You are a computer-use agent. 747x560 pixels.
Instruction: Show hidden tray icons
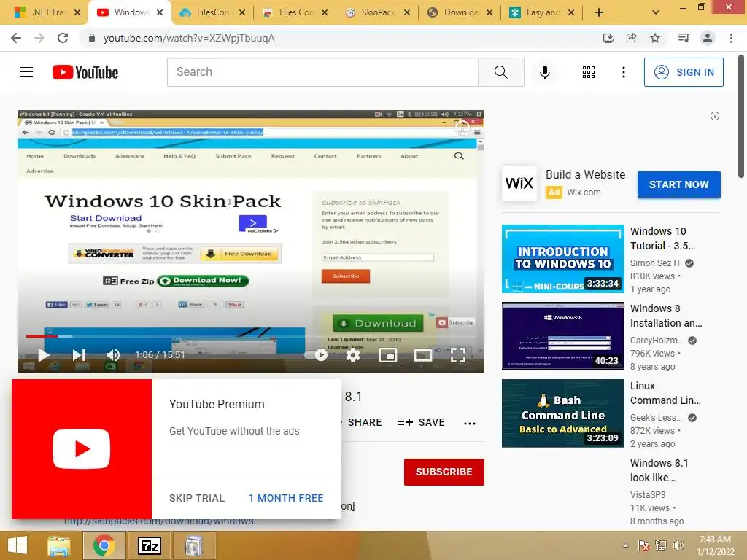pos(625,545)
